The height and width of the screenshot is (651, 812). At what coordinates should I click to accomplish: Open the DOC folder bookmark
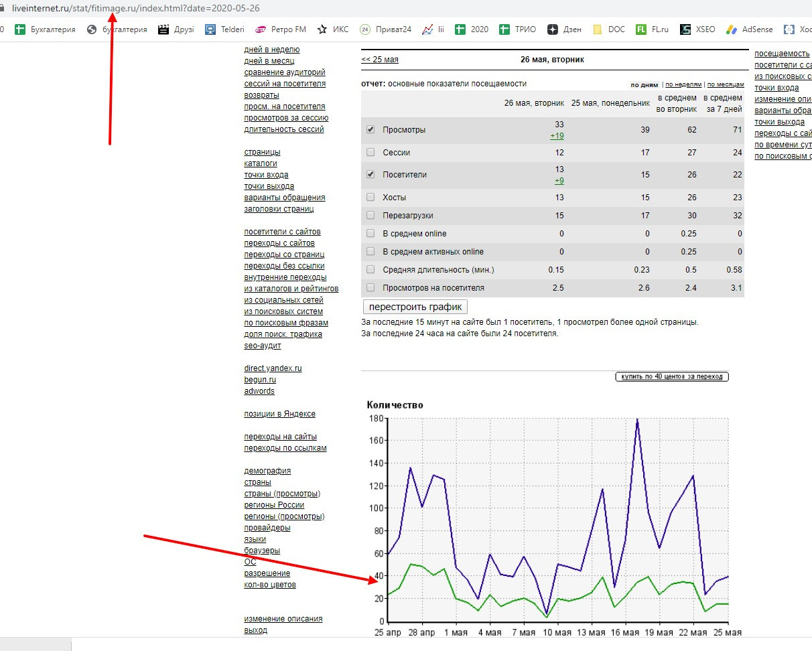point(608,29)
